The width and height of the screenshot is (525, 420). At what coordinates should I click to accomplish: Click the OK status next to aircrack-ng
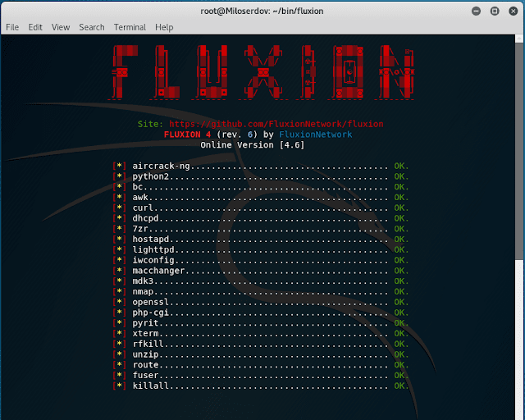(401, 167)
